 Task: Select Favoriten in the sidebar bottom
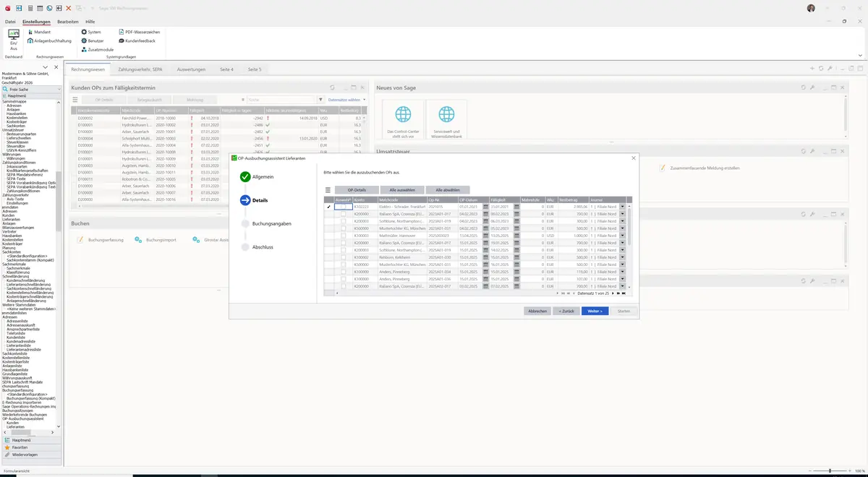[31, 447]
